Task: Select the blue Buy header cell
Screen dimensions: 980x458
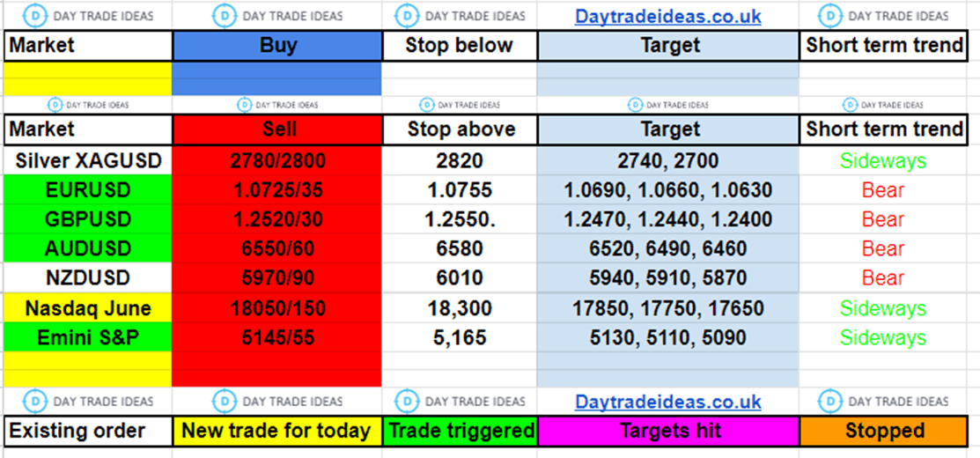Action: pyautogui.click(x=277, y=46)
